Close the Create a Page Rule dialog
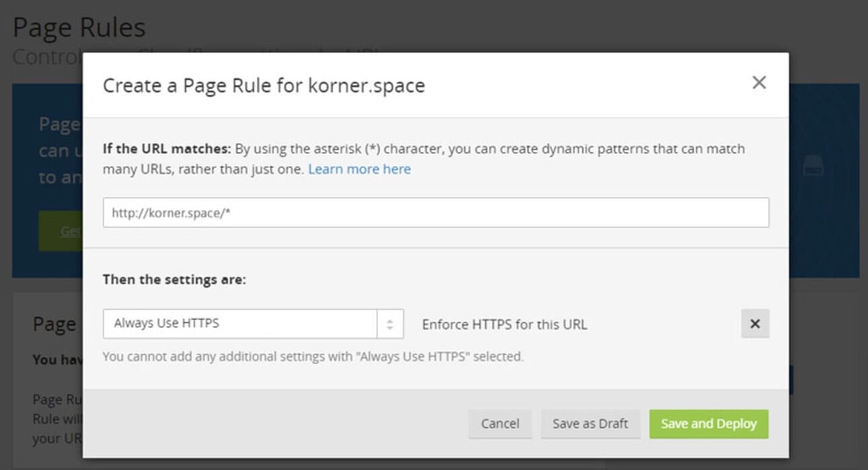 tap(759, 83)
